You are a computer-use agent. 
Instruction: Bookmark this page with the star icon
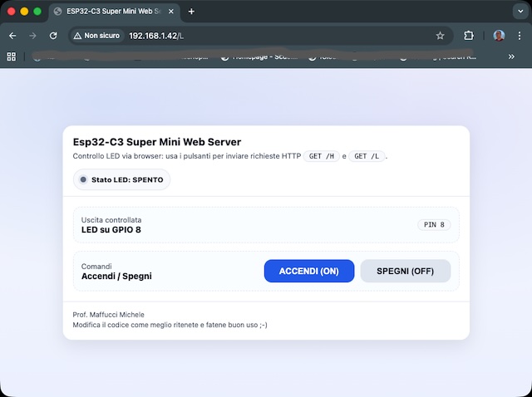point(440,36)
